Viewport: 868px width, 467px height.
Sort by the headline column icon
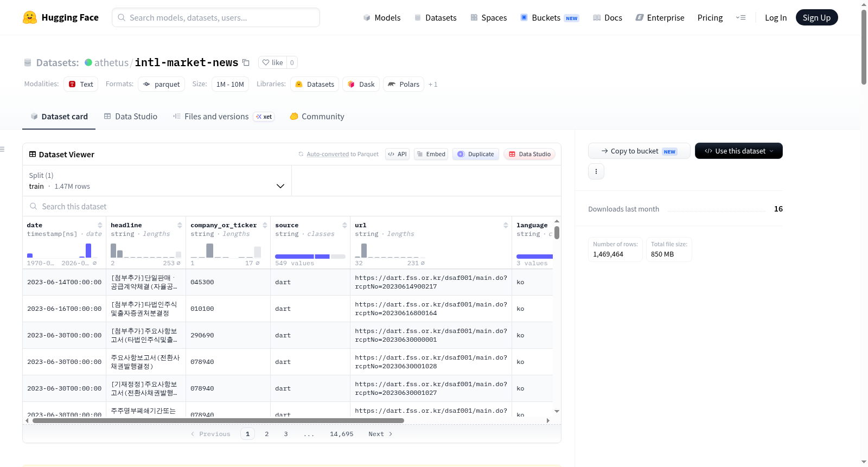click(x=180, y=225)
